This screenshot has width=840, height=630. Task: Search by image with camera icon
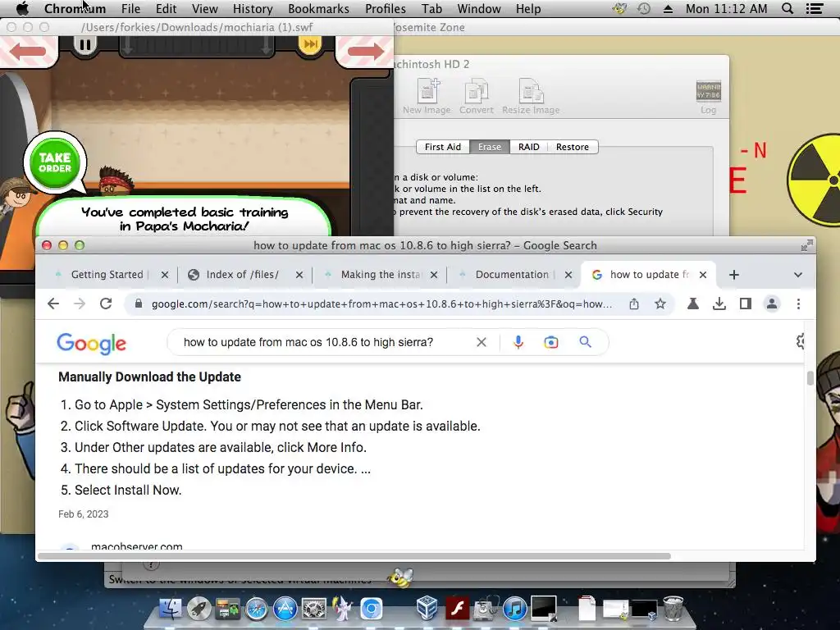[550, 342]
